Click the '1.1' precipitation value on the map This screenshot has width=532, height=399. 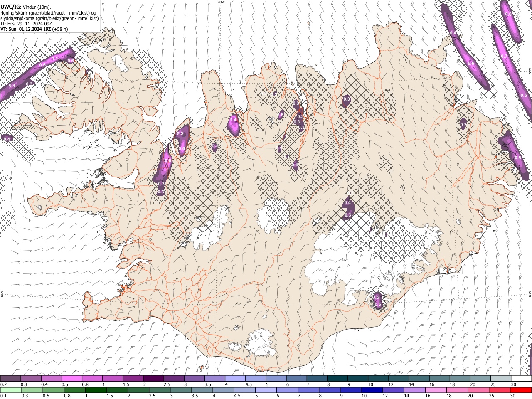pyautogui.click(x=55, y=59)
